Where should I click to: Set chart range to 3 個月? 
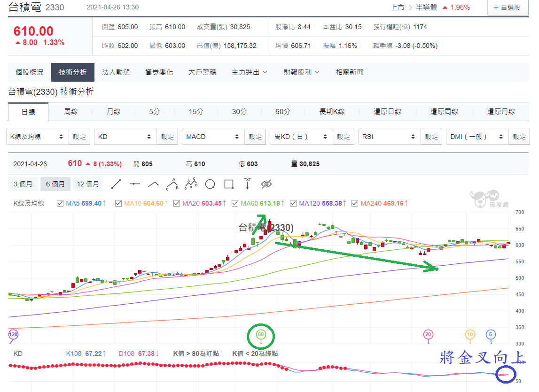pyautogui.click(x=23, y=184)
